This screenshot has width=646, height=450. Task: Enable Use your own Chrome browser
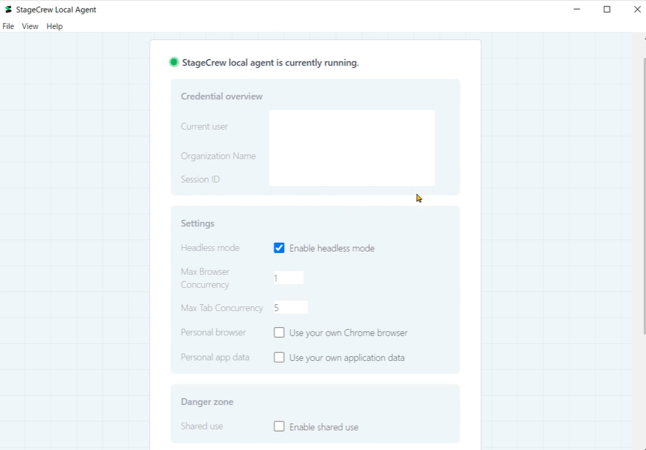coord(279,333)
